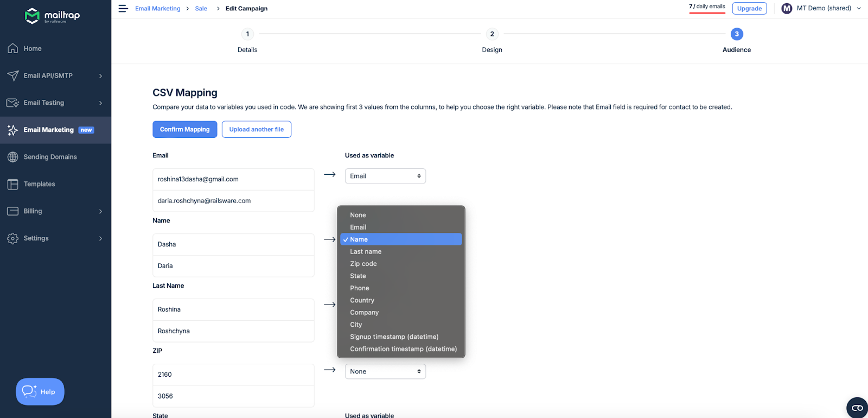Click the Billing card icon
The image size is (868, 418).
coord(13,211)
